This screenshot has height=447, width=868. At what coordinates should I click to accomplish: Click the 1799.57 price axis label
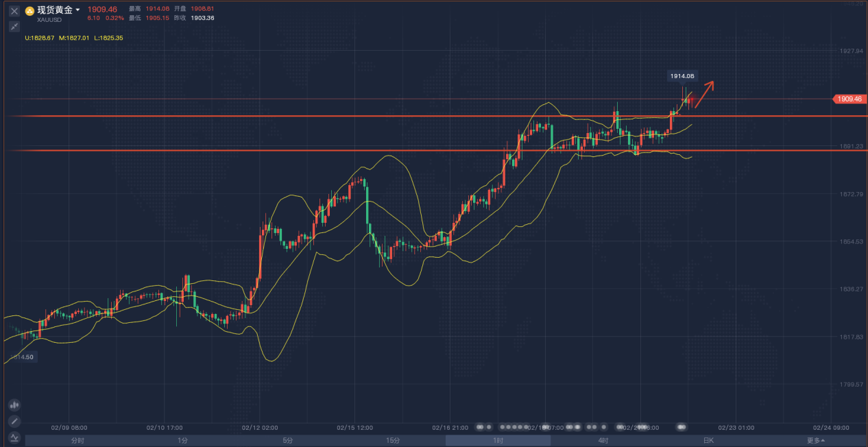850,384
